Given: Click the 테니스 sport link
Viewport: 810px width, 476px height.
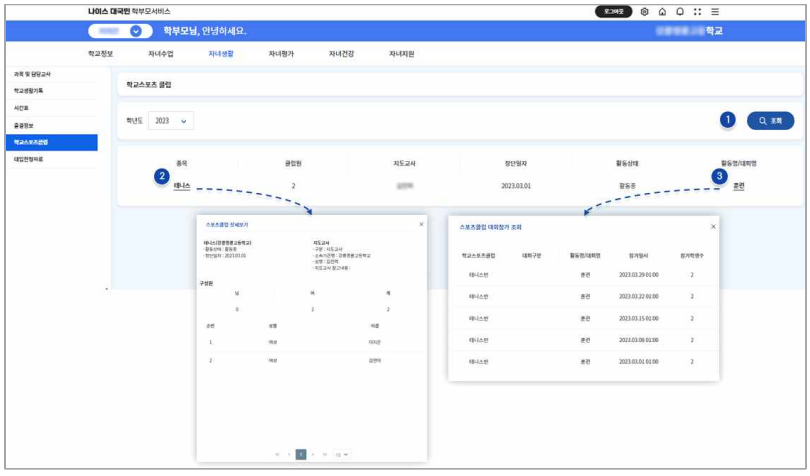Looking at the screenshot, I should (x=182, y=186).
